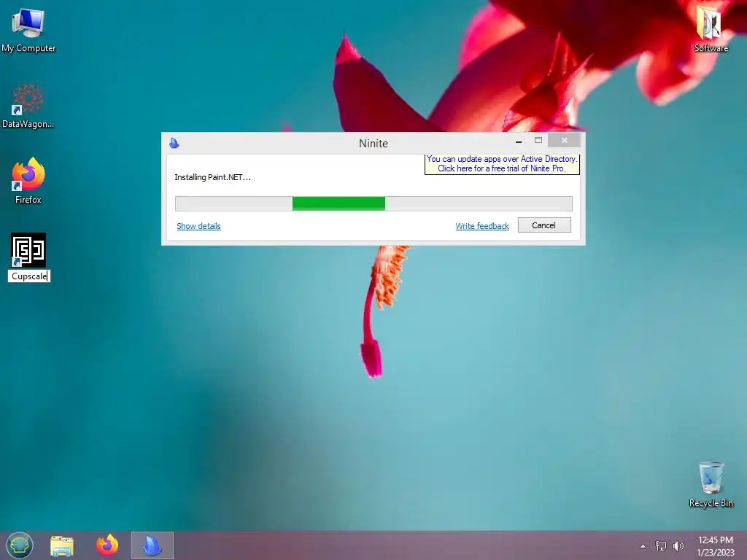Show hidden system tray icons
747x560 pixels.
(x=643, y=546)
